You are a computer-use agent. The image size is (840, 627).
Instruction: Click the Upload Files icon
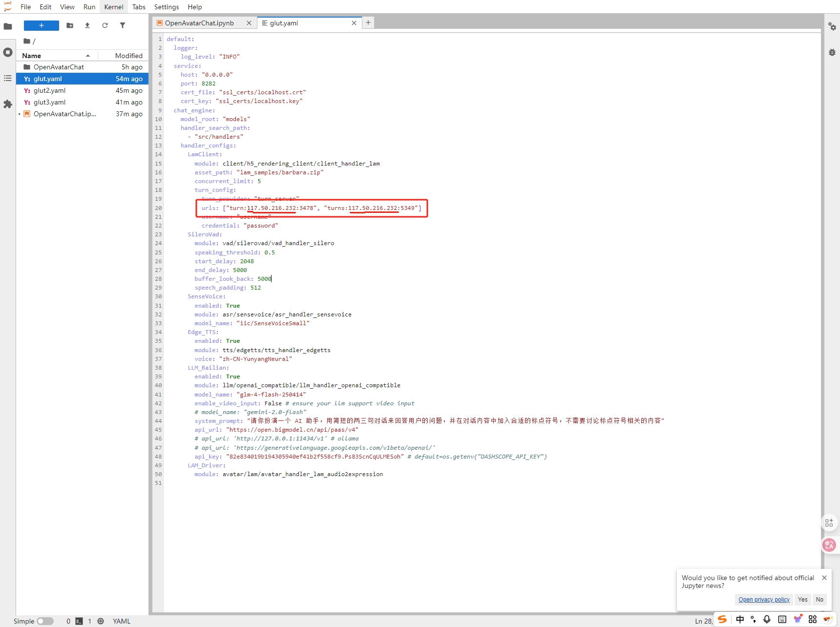[87, 25]
